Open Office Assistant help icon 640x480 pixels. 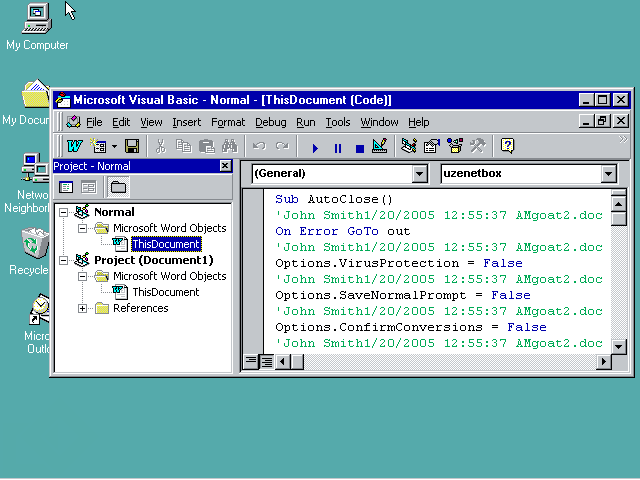507,146
